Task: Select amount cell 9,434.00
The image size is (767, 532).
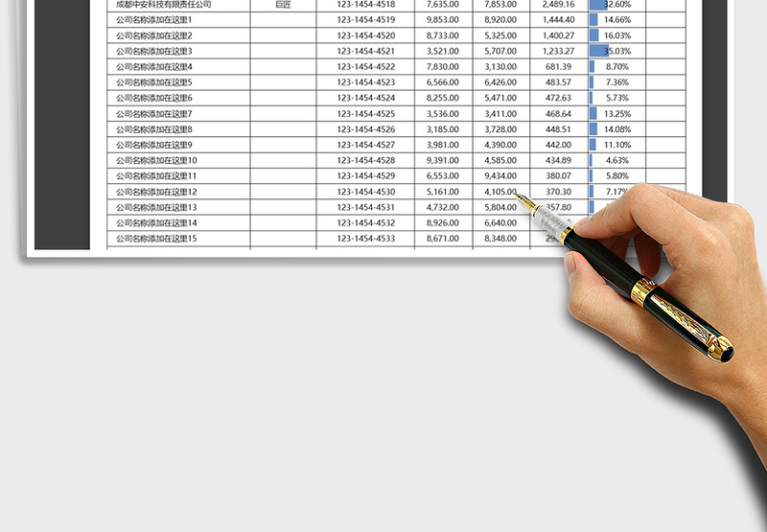Action: pyautogui.click(x=500, y=176)
